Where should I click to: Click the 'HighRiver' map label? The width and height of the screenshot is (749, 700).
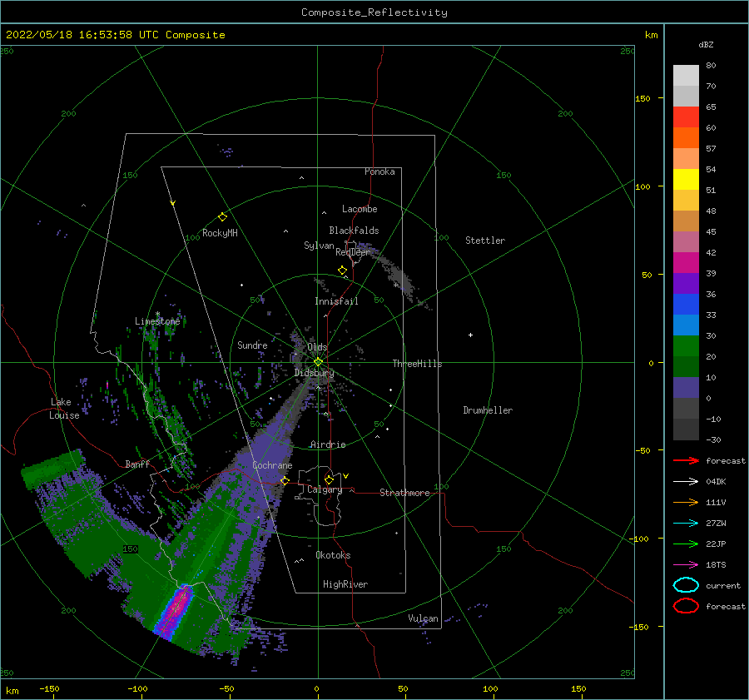(345, 584)
